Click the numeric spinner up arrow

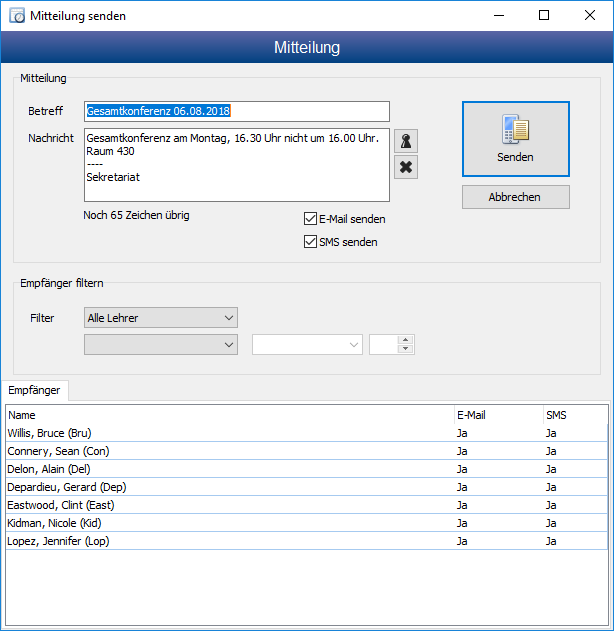405,340
